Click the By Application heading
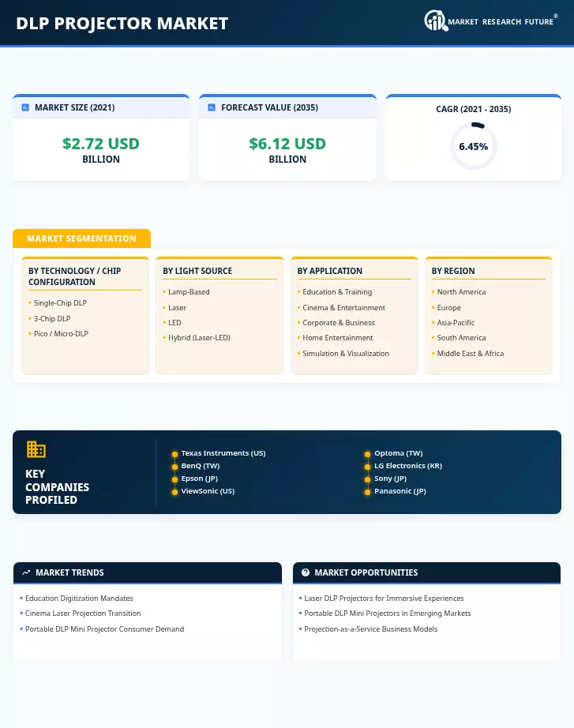This screenshot has height=728, width=574. (330, 271)
